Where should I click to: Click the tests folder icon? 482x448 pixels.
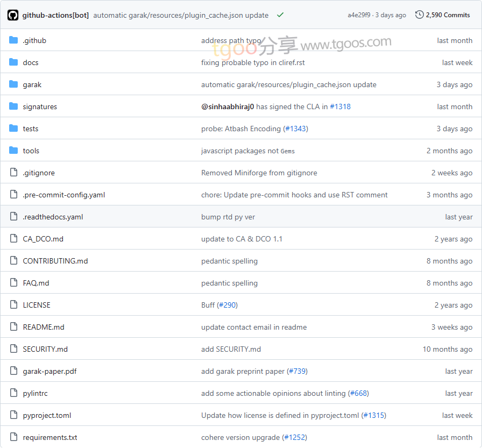click(13, 128)
